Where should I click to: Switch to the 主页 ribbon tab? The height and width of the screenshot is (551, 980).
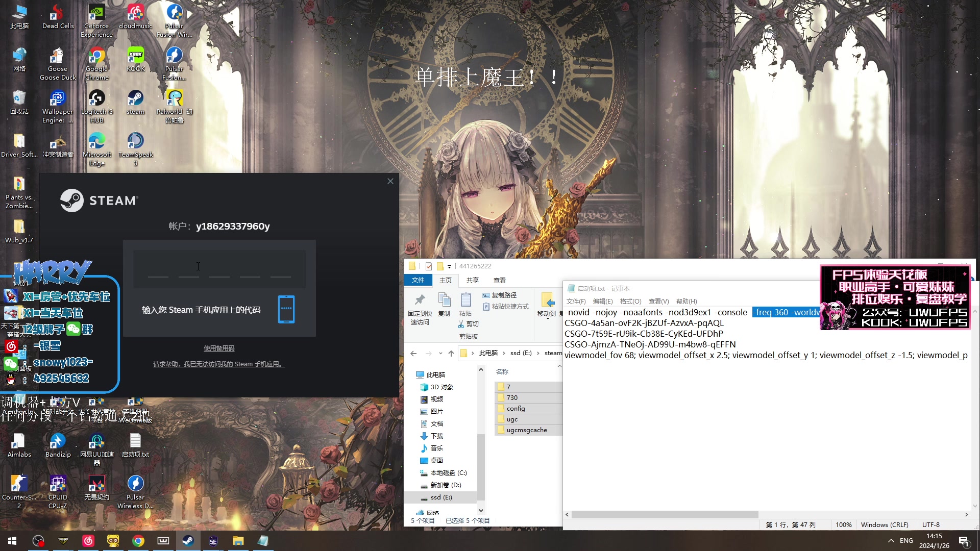pos(446,280)
